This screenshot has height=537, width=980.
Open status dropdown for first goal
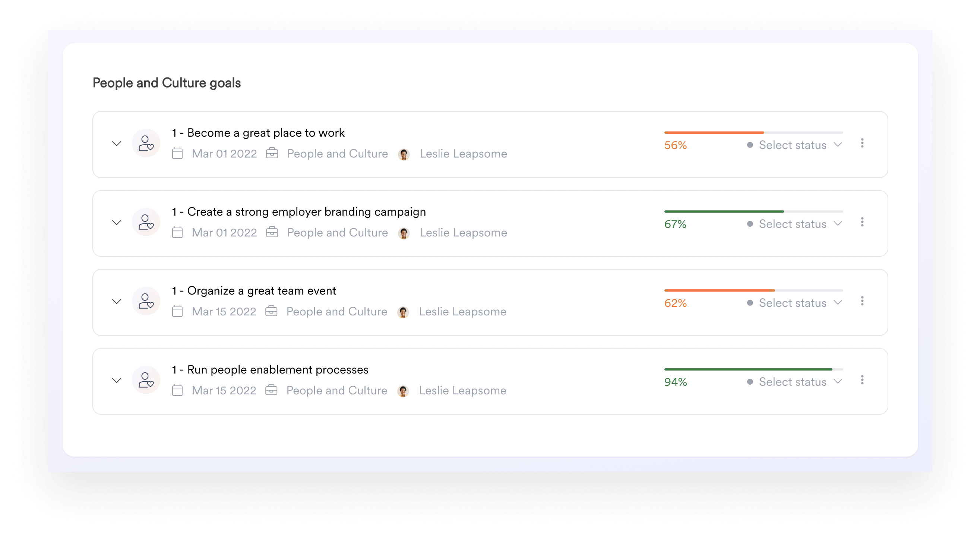click(793, 144)
